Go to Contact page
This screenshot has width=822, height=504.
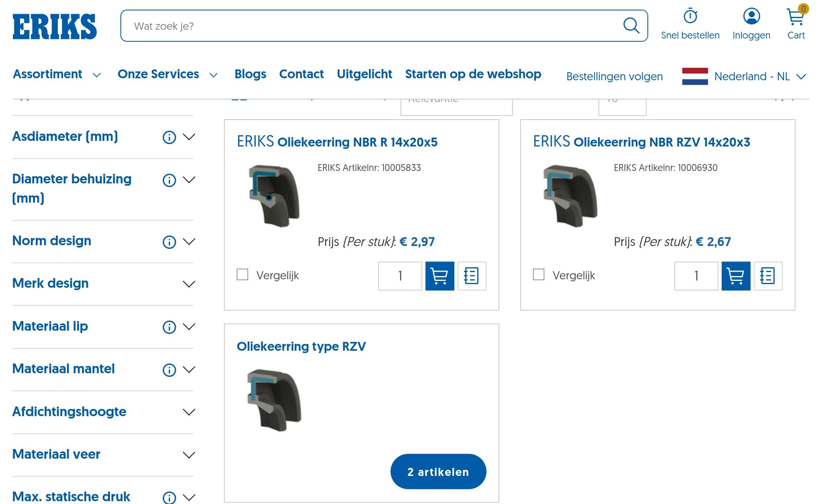[x=301, y=74]
